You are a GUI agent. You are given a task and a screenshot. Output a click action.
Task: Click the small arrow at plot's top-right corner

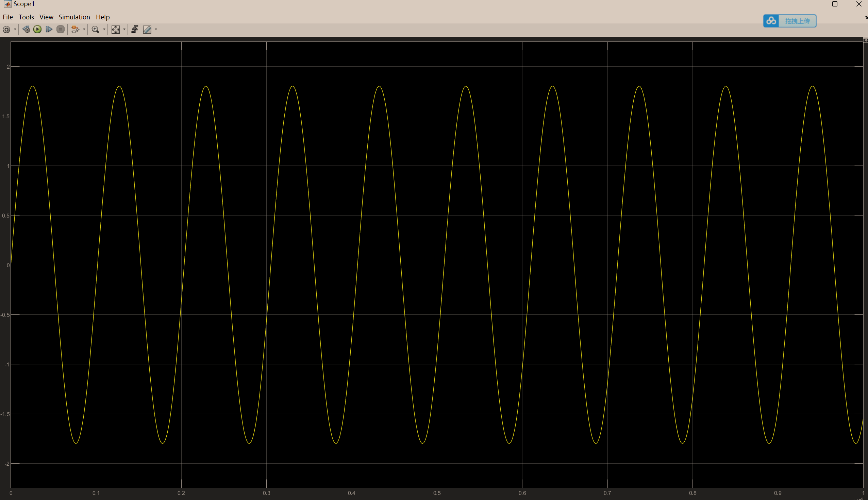tap(865, 40)
